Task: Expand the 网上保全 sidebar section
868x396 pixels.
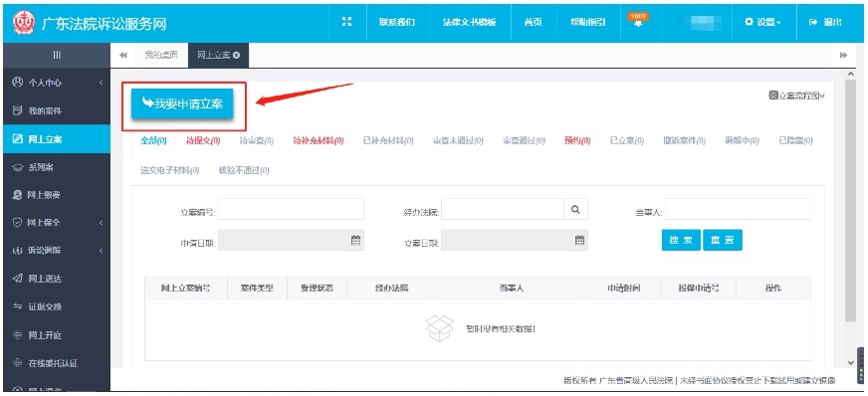Action: click(57, 222)
